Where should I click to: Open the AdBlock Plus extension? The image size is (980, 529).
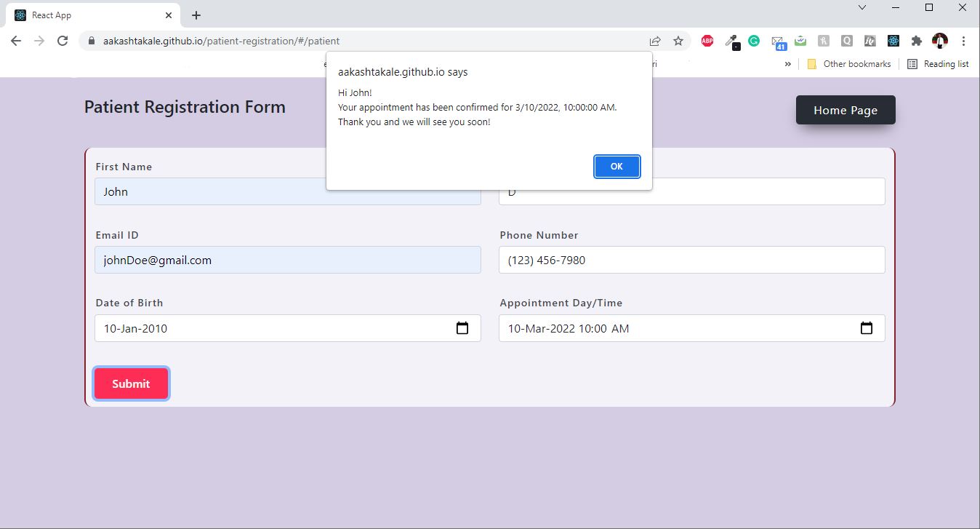(x=707, y=41)
